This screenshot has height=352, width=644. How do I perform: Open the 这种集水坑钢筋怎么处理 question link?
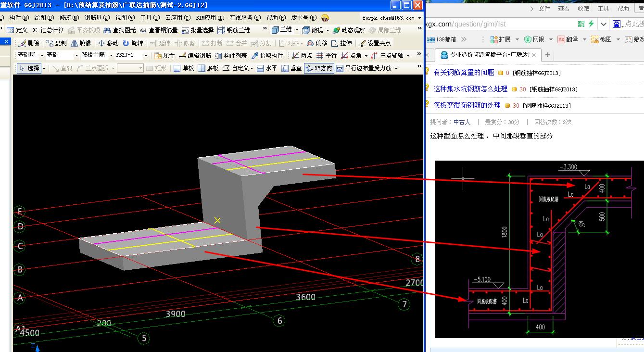pos(470,89)
